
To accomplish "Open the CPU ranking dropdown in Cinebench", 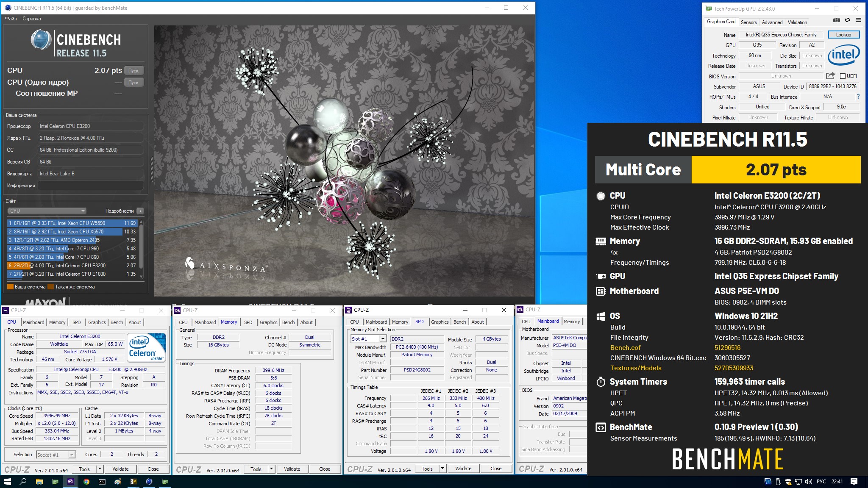I will (x=47, y=211).
